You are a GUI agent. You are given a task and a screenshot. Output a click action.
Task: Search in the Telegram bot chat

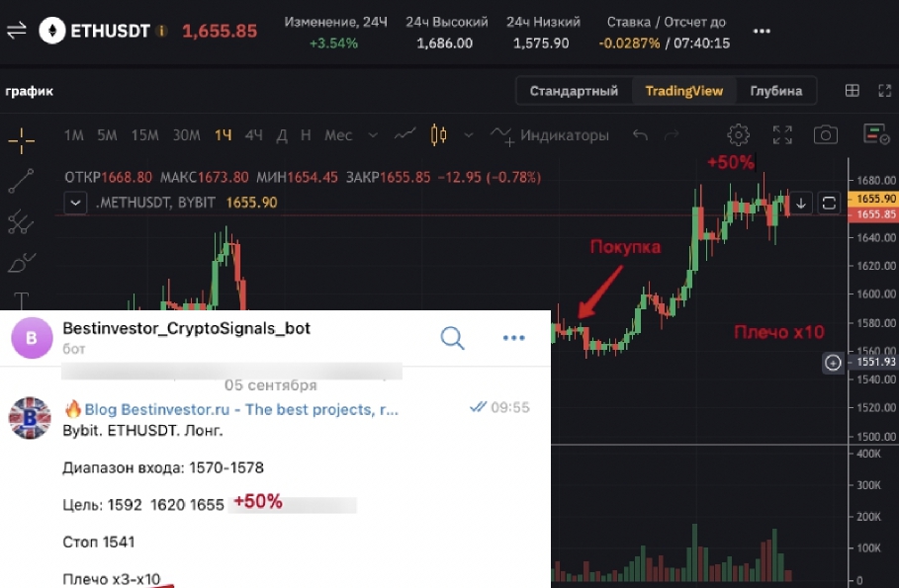[x=452, y=338]
